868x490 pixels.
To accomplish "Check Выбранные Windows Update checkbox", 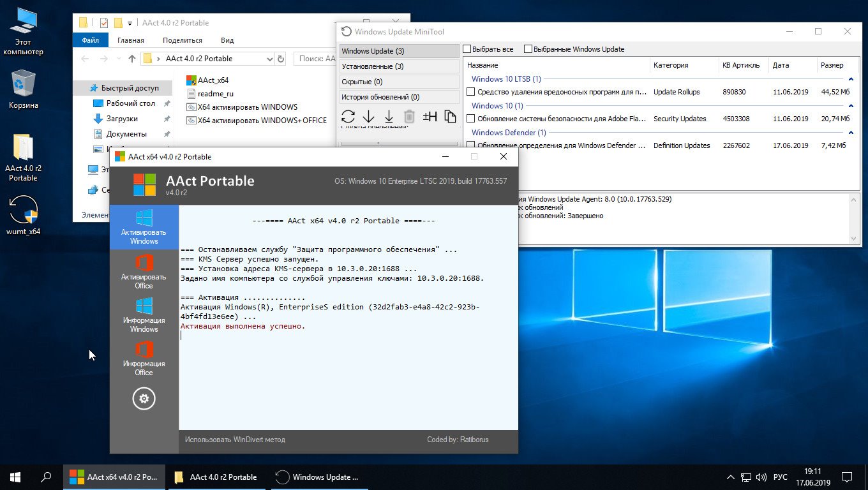I will point(528,49).
